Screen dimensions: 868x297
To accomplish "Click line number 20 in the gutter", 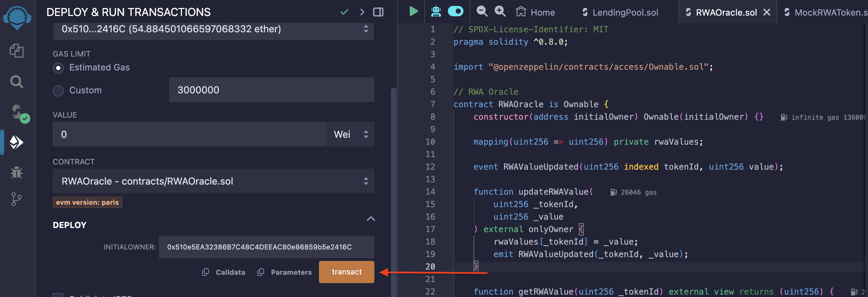I will pos(430,266).
